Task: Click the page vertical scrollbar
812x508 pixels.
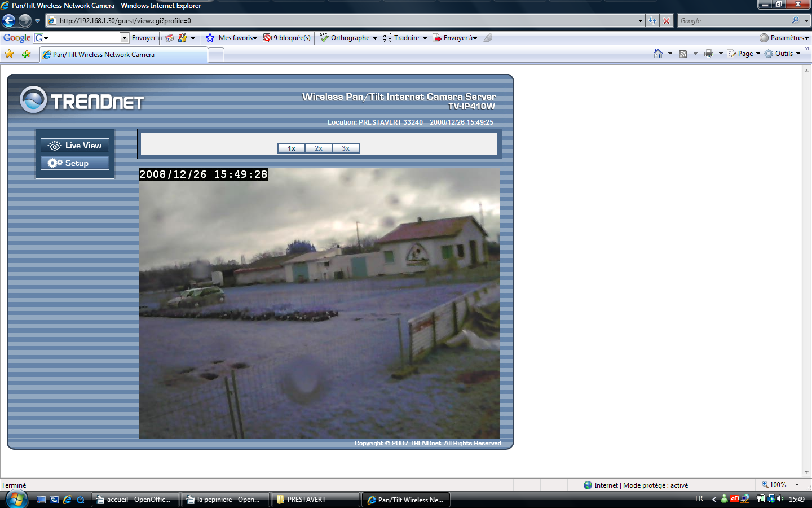Action: click(x=806, y=271)
